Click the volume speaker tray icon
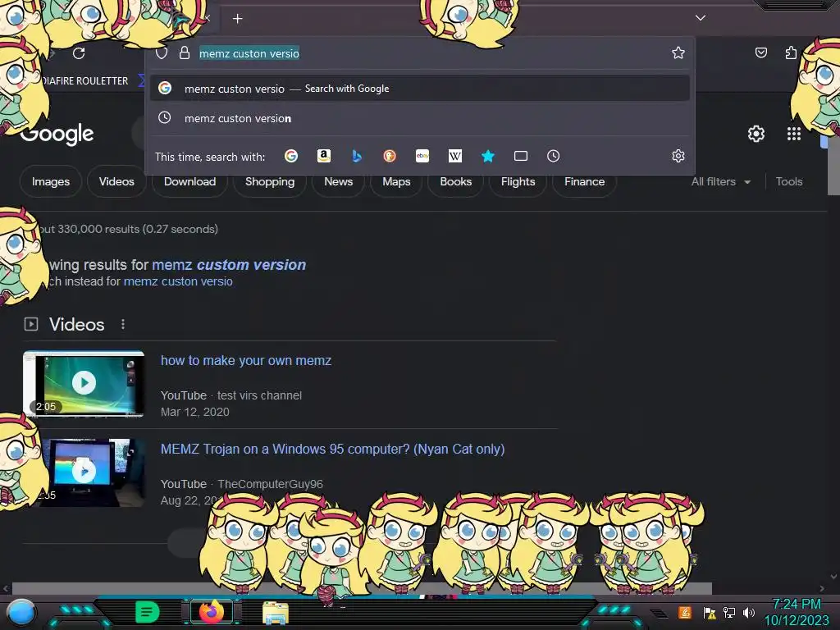Screen dimensions: 840x630 coord(748,612)
